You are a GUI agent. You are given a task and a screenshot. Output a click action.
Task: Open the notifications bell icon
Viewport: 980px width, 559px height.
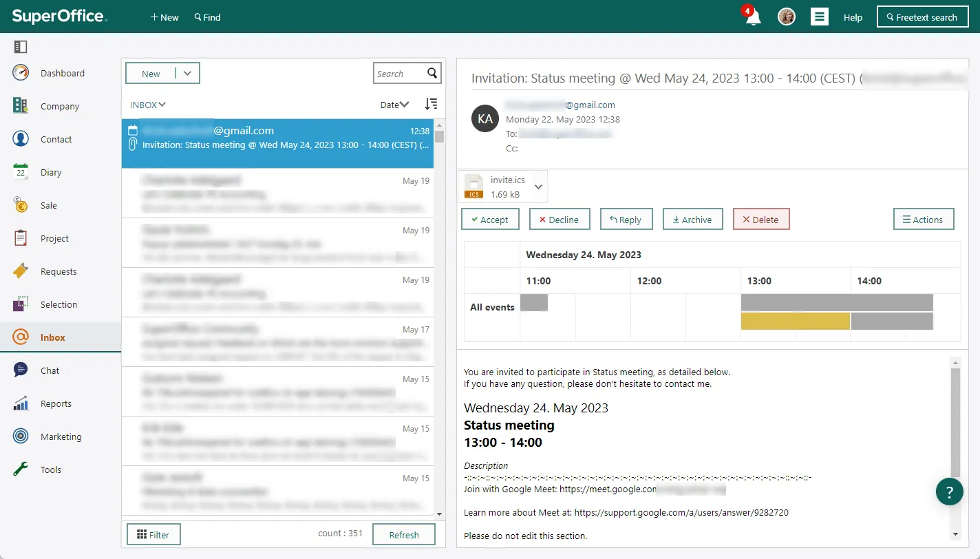pyautogui.click(x=753, y=17)
